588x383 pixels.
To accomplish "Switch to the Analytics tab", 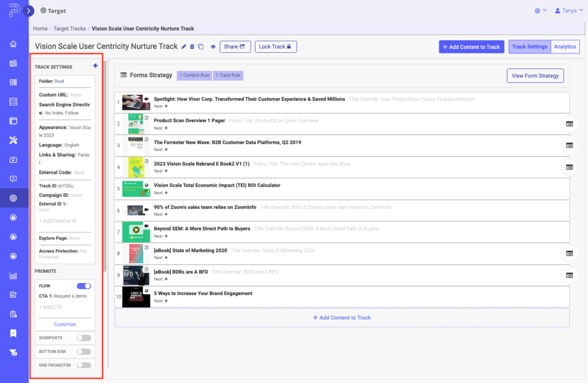I will (x=565, y=47).
